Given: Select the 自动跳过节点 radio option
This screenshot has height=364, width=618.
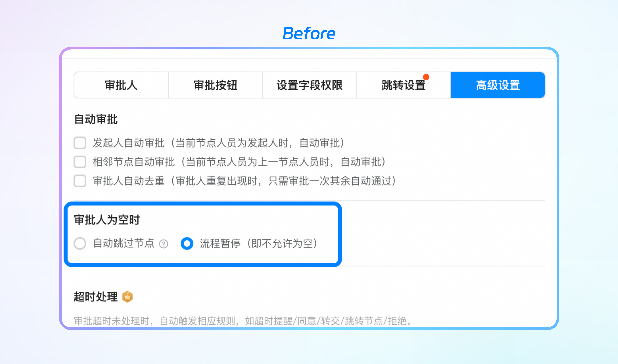Looking at the screenshot, I should [x=80, y=243].
